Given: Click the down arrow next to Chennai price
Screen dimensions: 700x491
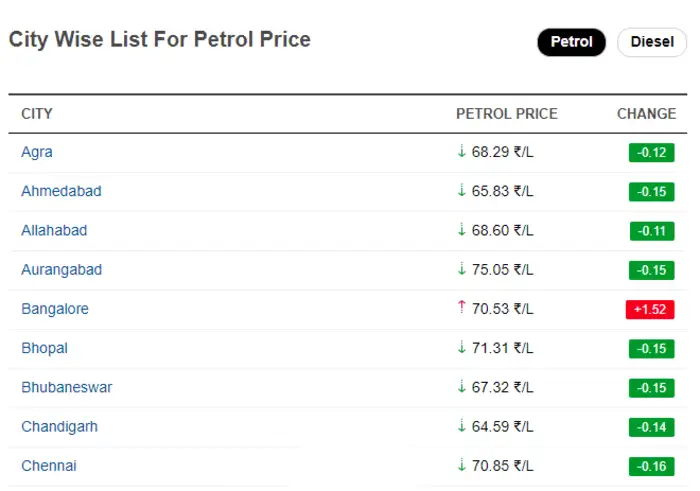Looking at the screenshot, I should point(461,466).
